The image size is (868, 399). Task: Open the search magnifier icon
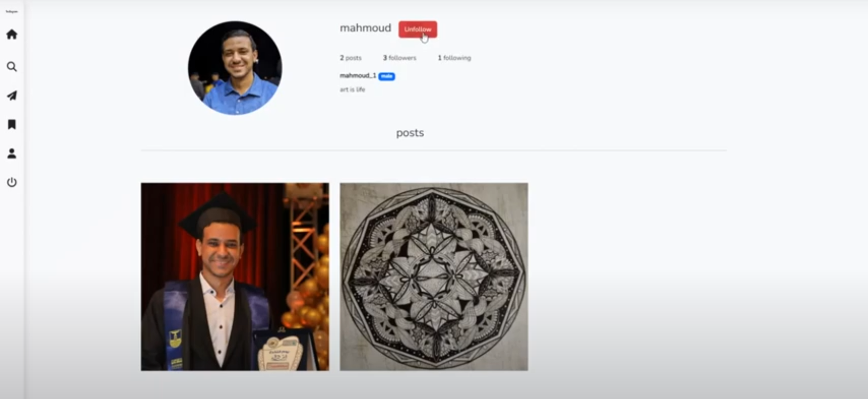(11, 67)
